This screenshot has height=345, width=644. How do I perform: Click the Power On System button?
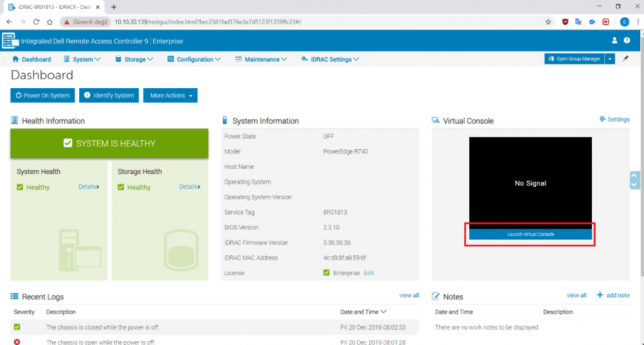43,96
